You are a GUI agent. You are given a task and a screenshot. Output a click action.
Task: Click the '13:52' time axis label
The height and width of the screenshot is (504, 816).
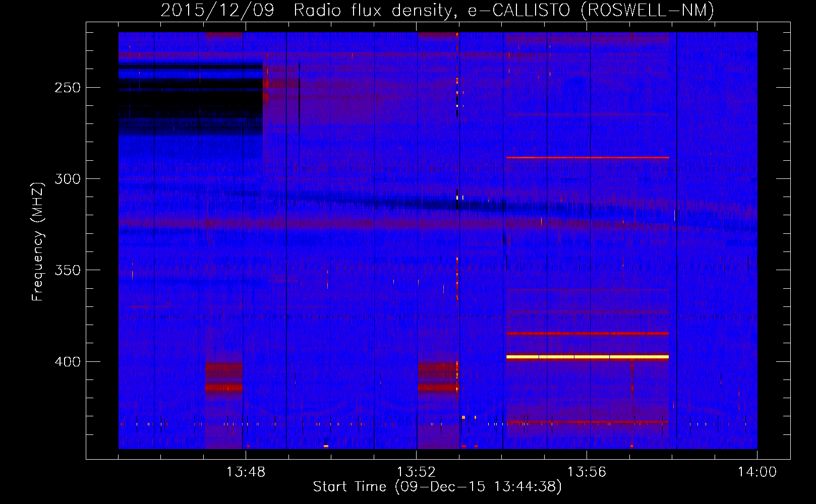coord(416,472)
